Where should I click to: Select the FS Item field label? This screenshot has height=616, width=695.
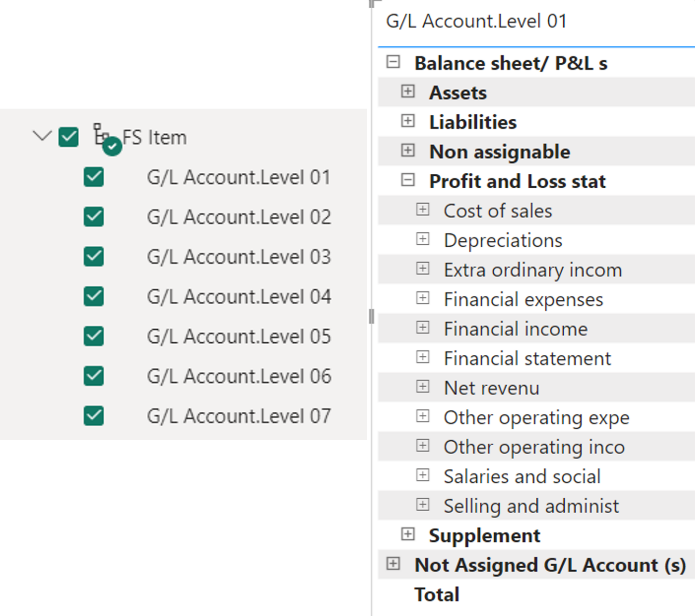[x=154, y=138]
